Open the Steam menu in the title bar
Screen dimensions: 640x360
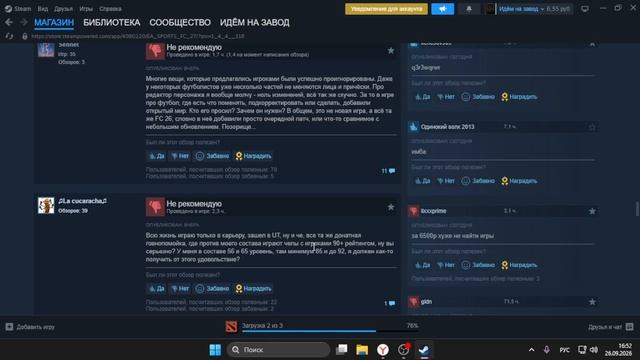[18, 9]
